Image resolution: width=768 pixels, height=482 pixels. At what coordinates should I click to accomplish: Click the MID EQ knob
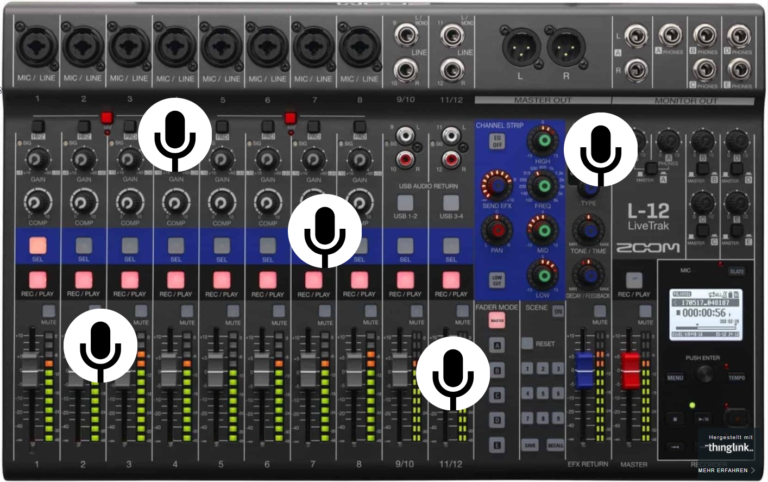click(543, 230)
